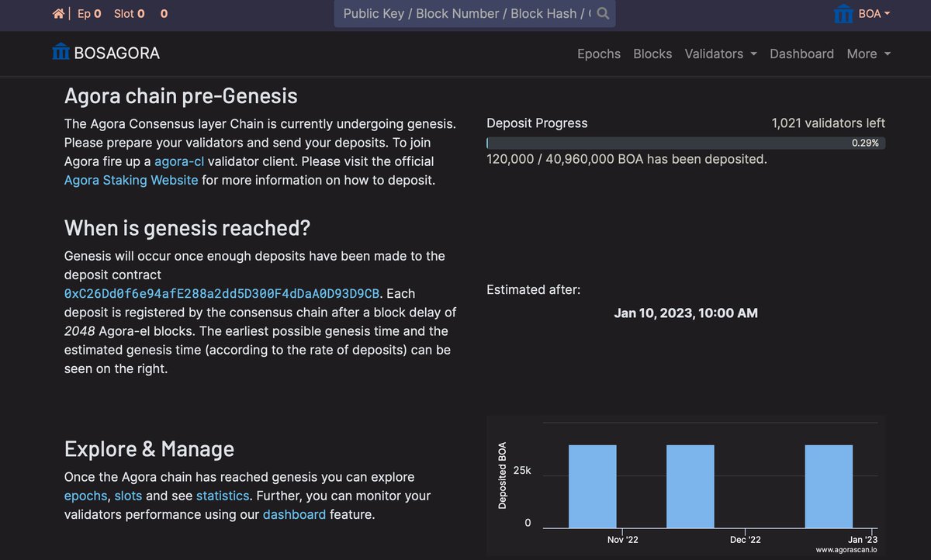The width and height of the screenshot is (931, 560).
Task: Open the Epochs page
Action: point(599,54)
